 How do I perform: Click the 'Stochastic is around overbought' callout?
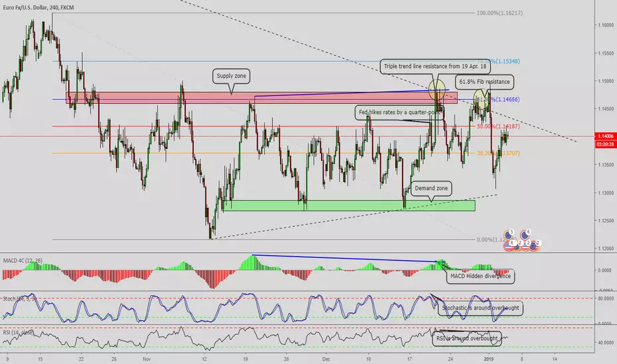[481, 308]
